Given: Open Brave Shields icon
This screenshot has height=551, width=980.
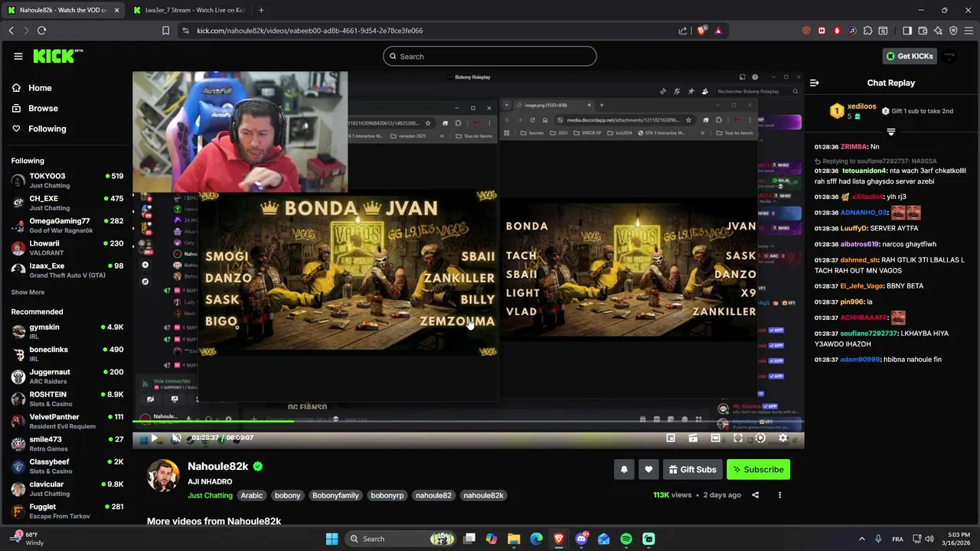Looking at the screenshot, I should tap(701, 31).
